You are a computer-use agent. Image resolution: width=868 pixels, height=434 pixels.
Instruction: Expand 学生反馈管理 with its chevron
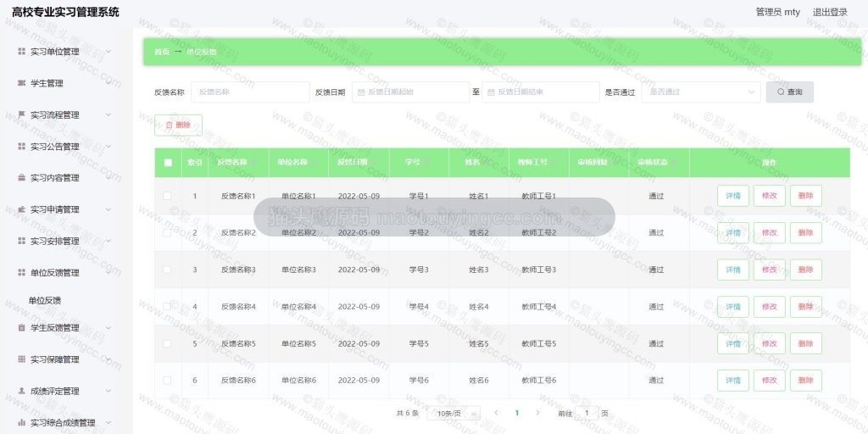(x=108, y=328)
